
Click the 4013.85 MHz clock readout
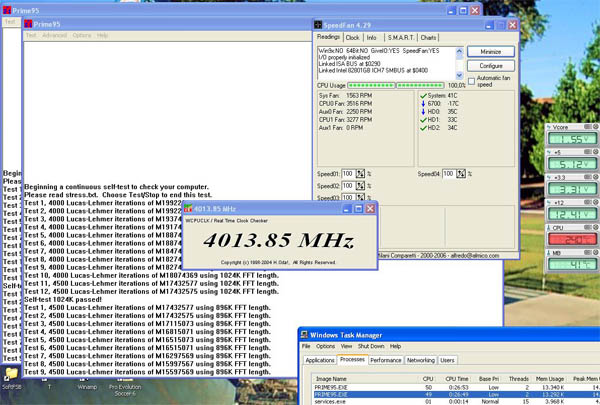tap(278, 240)
